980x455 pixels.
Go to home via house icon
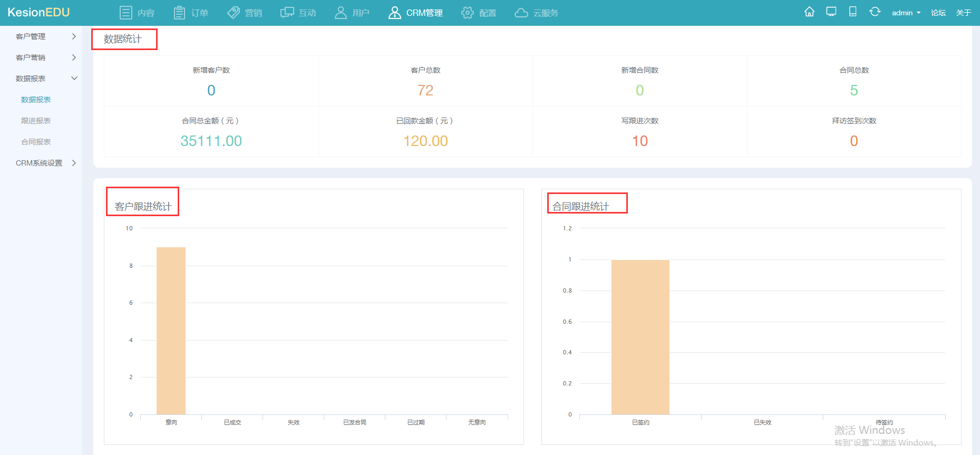809,12
